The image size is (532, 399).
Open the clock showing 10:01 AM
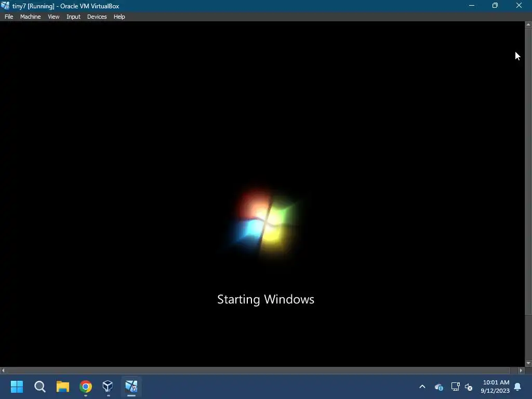pyautogui.click(x=495, y=387)
